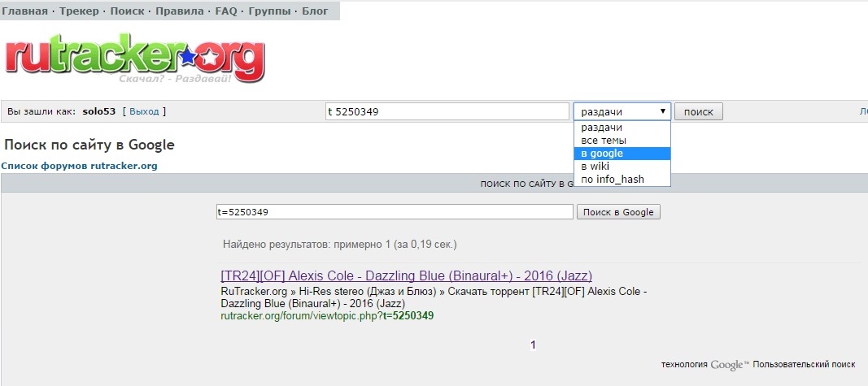Click the 'Поиск по сайту в Google' heading

(x=89, y=145)
